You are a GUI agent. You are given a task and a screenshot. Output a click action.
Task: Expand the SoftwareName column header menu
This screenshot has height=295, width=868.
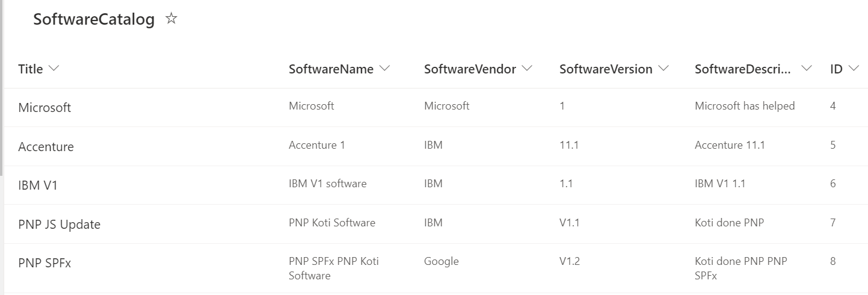tap(384, 69)
